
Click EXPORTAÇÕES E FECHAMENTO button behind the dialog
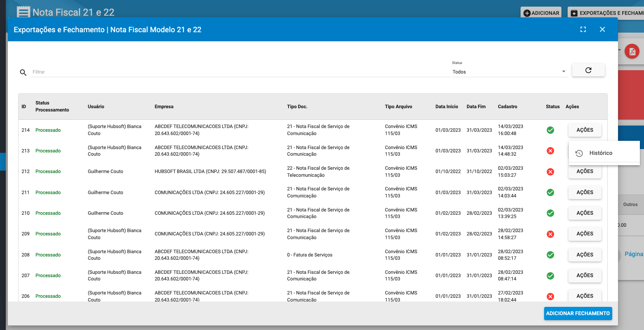point(606,13)
